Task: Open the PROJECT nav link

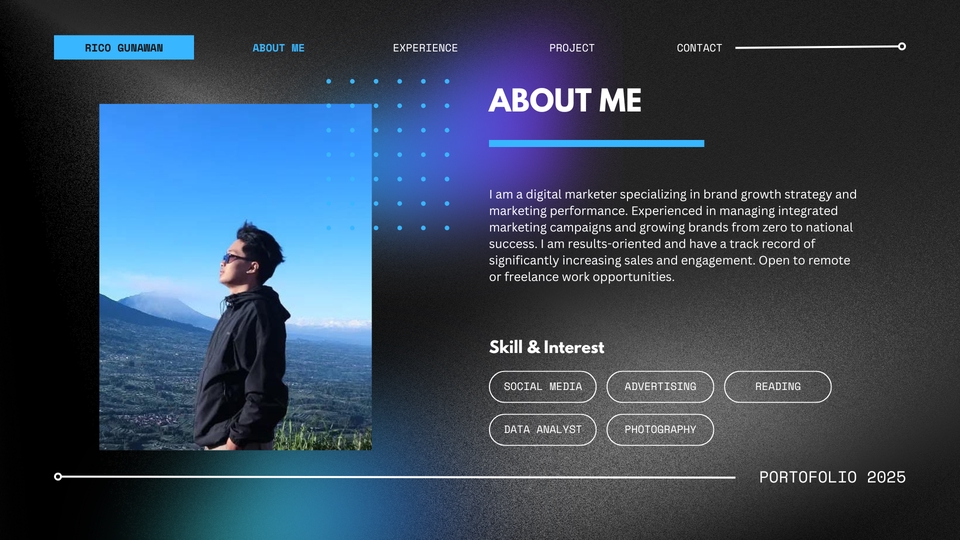Action: click(572, 48)
